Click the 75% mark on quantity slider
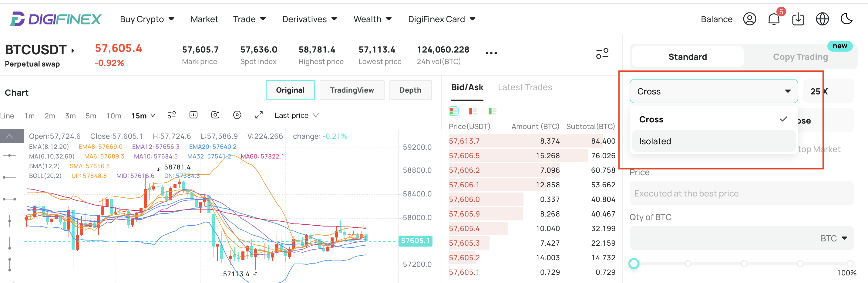Screen dimensions: 868x283 click(800, 264)
